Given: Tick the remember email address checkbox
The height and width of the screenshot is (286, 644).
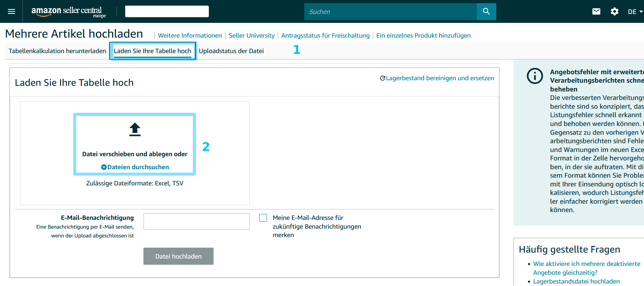Looking at the screenshot, I should pos(263,218).
